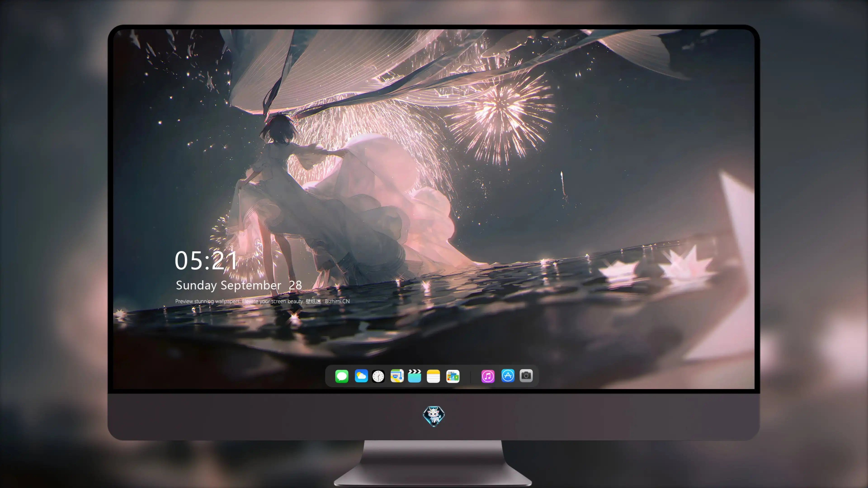Launch the Weather app from the dock
Screen dimensions: 868x488
[x=361, y=376]
